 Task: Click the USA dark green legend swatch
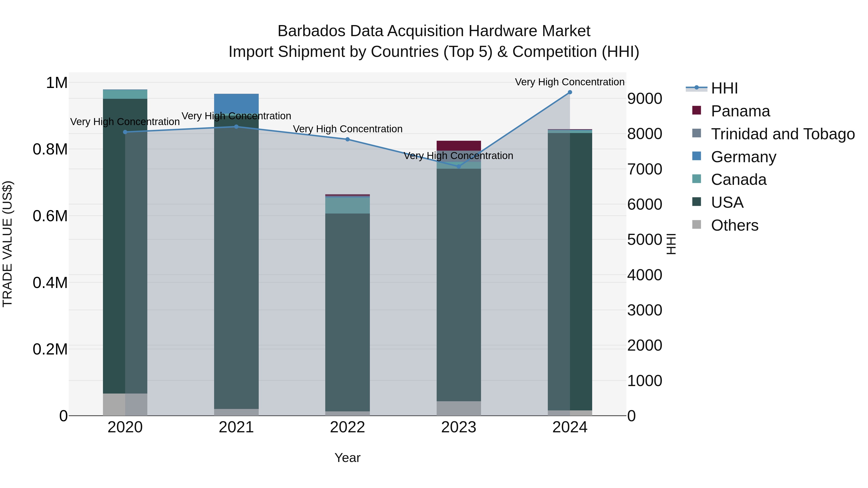click(x=697, y=202)
